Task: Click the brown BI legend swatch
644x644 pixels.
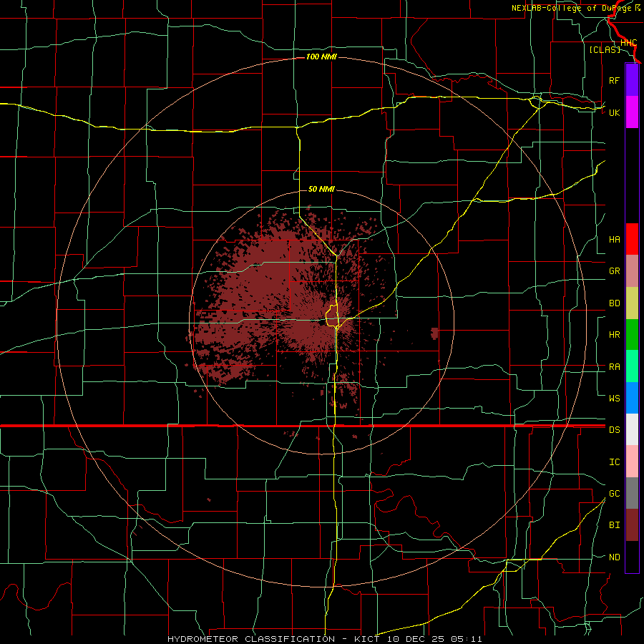Action: point(632,525)
